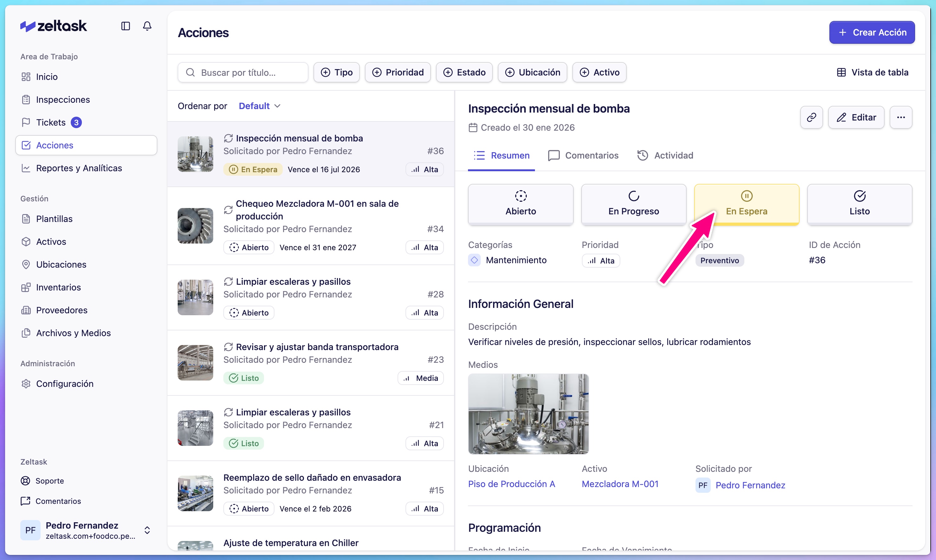Mark the action as Listo

pyautogui.click(x=859, y=204)
